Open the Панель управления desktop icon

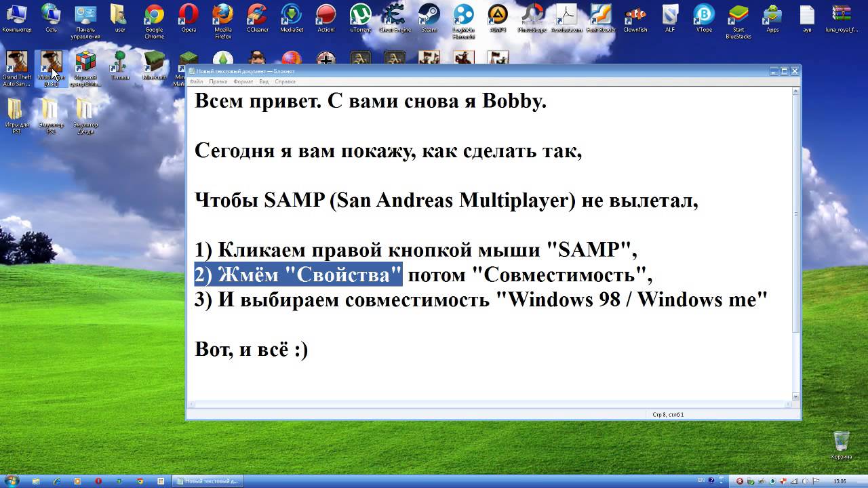tap(85, 21)
